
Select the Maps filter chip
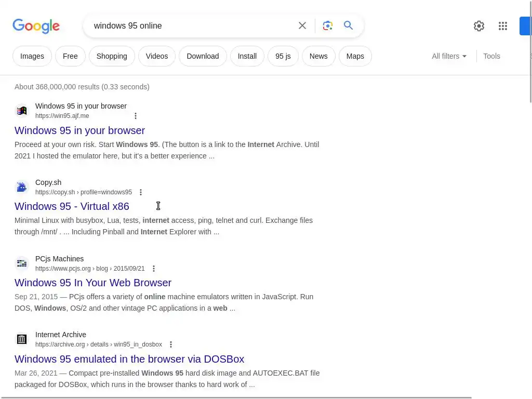coord(355,56)
